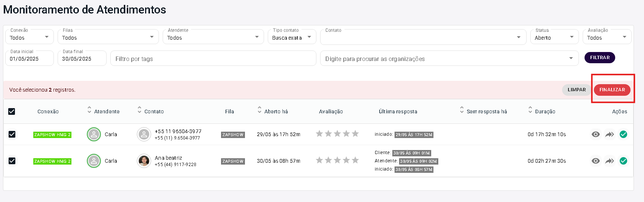
Task: Finalize first row ticket with green check icon
Action: (623, 134)
